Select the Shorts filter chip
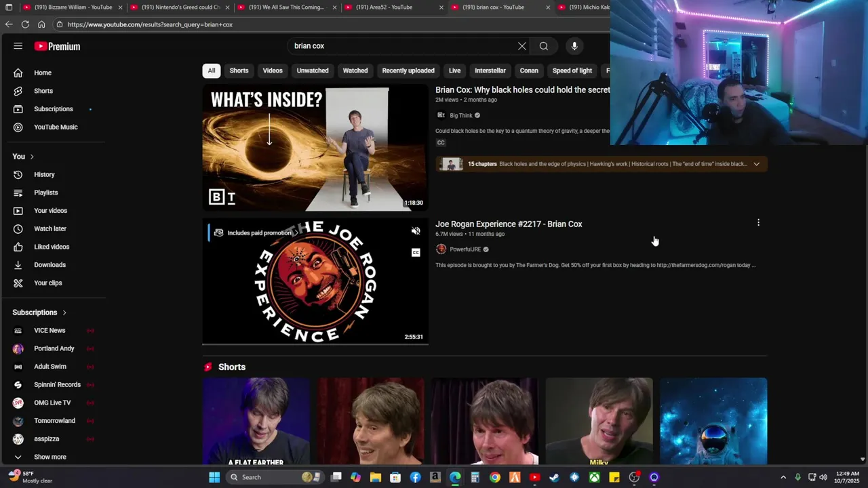 click(239, 70)
